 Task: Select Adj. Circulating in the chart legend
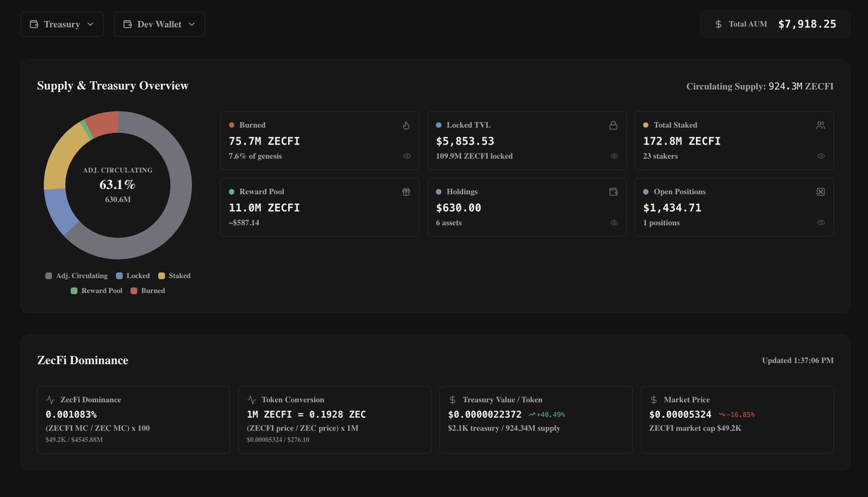click(x=76, y=276)
